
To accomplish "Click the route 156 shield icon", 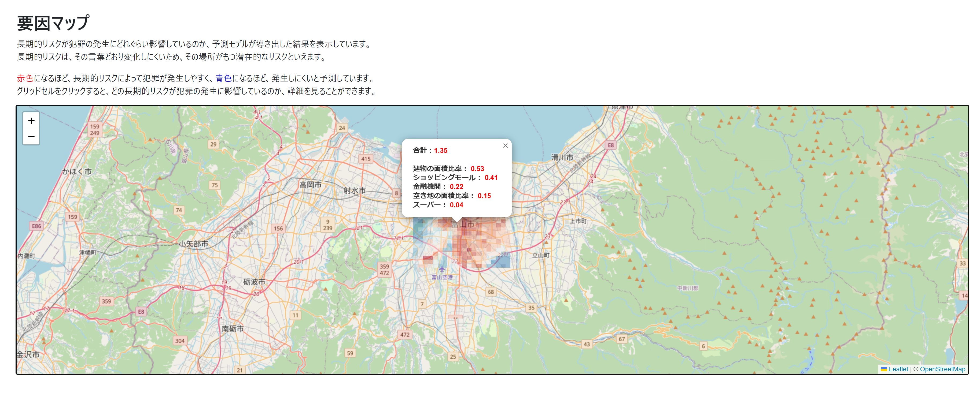I will [x=278, y=229].
